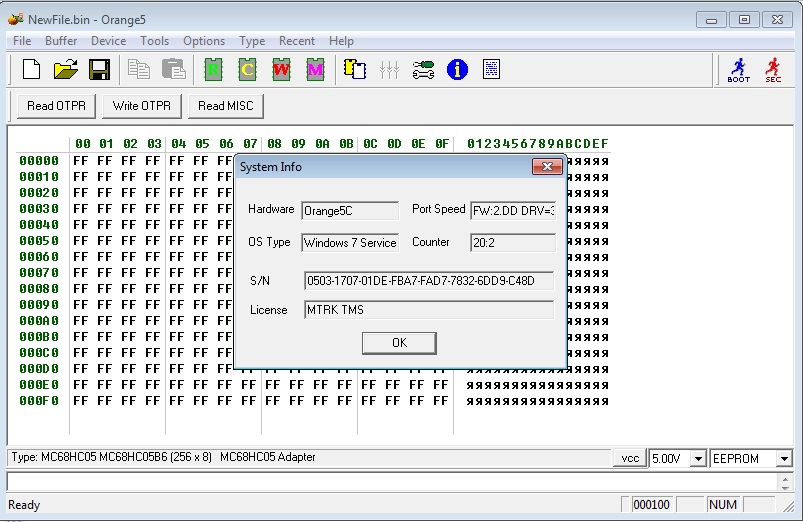This screenshot has height=522, width=803.
Task: Click the 000100 status bar value
Action: click(651, 505)
